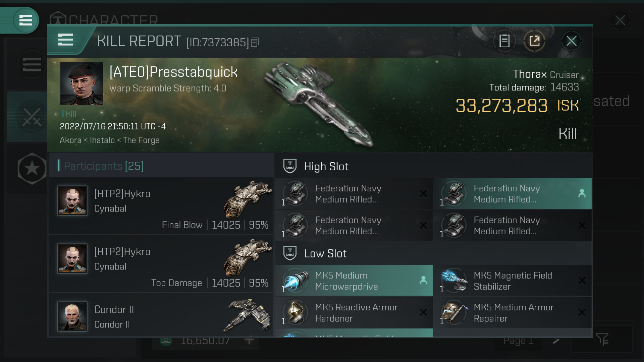View Presstabquick character portrait
The height and width of the screenshot is (362, 644).
tap(82, 84)
